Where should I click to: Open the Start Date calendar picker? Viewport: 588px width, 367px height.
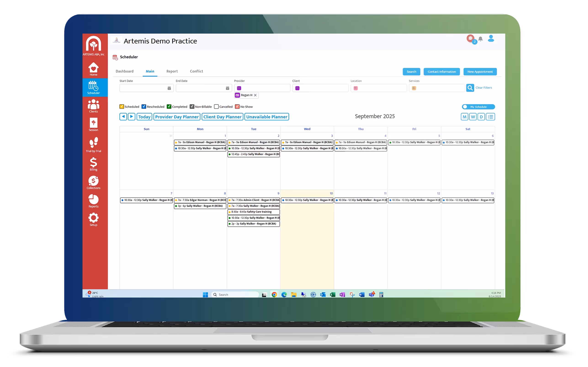[169, 88]
